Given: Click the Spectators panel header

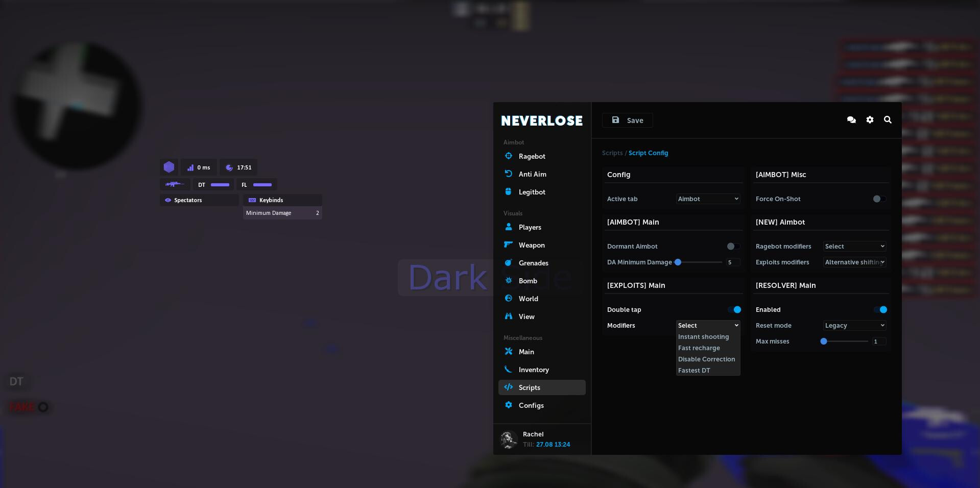Looking at the screenshot, I should (199, 200).
